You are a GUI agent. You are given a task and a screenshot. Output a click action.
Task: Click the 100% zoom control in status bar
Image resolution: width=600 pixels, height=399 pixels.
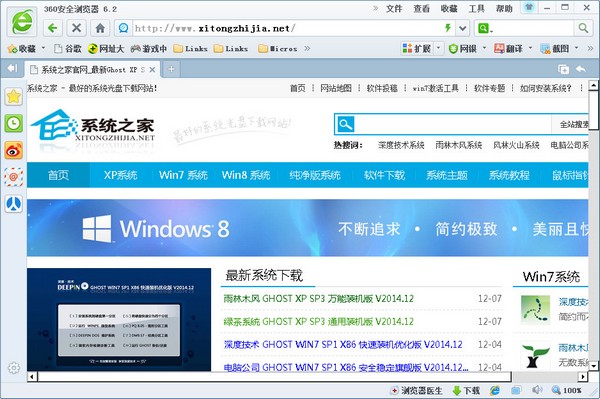pos(566,391)
